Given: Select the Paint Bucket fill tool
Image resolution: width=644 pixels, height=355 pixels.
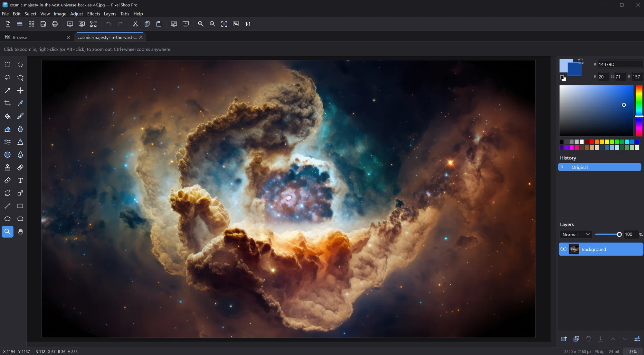Looking at the screenshot, I should click(7, 116).
